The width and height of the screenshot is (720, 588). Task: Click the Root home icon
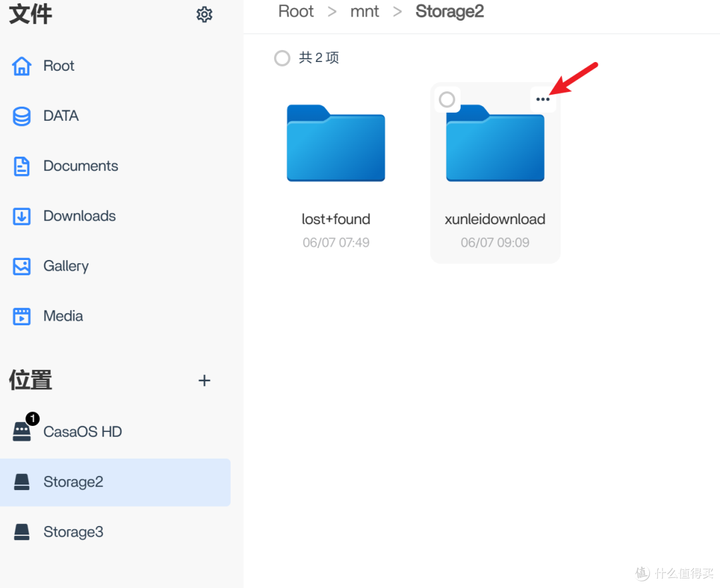coord(22,66)
